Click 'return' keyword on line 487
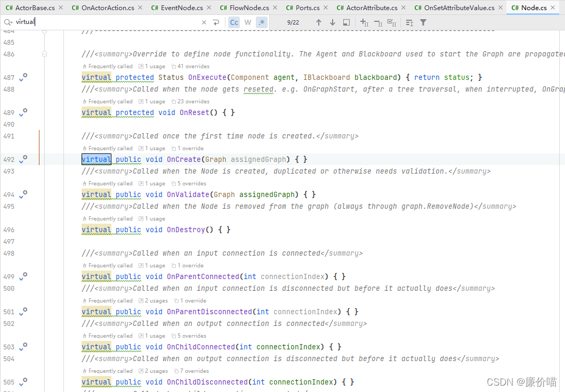The image size is (565, 392). [x=426, y=77]
